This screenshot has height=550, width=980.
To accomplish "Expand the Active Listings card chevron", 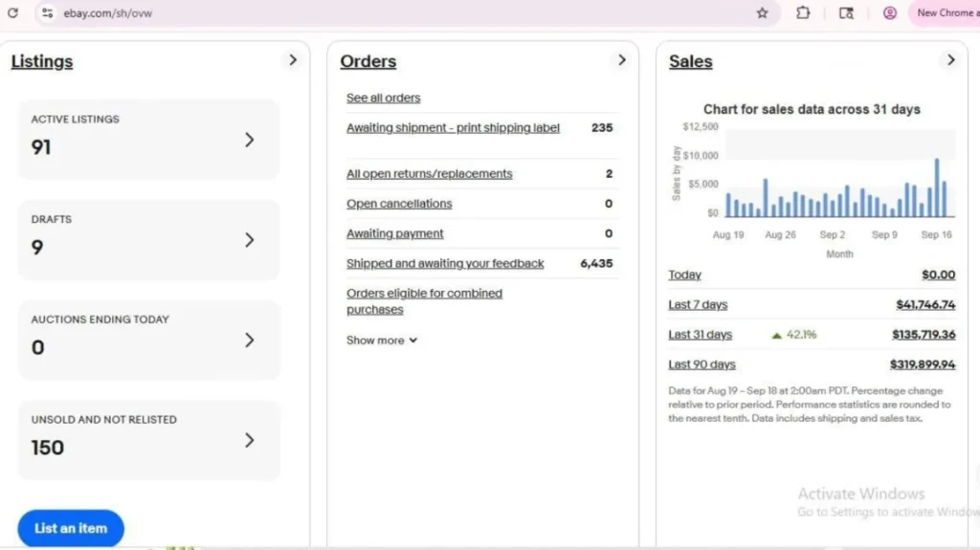I will tap(249, 140).
